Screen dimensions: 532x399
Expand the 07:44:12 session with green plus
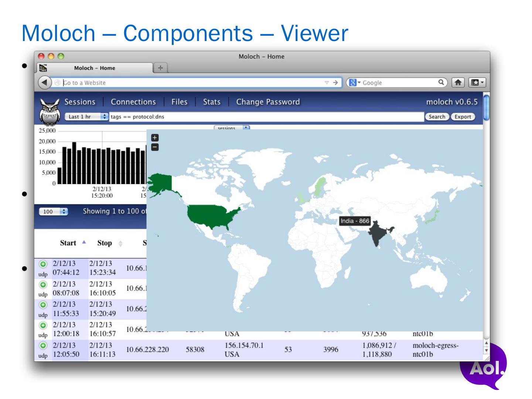pyautogui.click(x=43, y=264)
